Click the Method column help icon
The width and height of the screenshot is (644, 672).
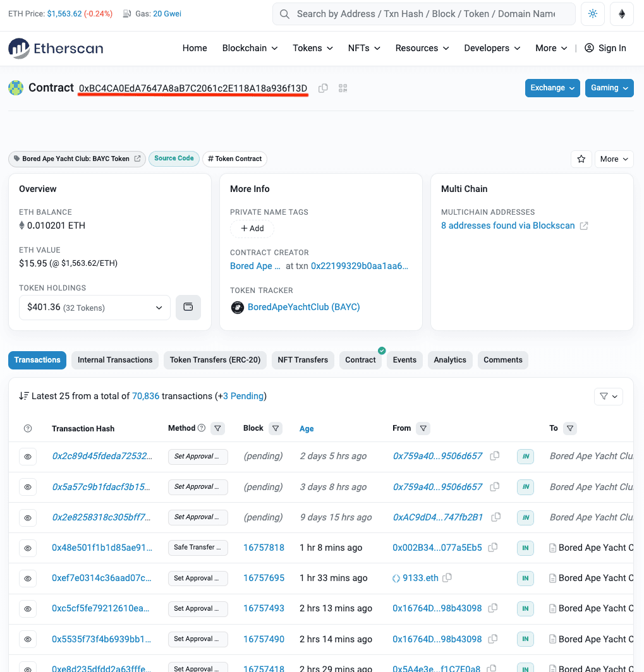click(x=202, y=428)
